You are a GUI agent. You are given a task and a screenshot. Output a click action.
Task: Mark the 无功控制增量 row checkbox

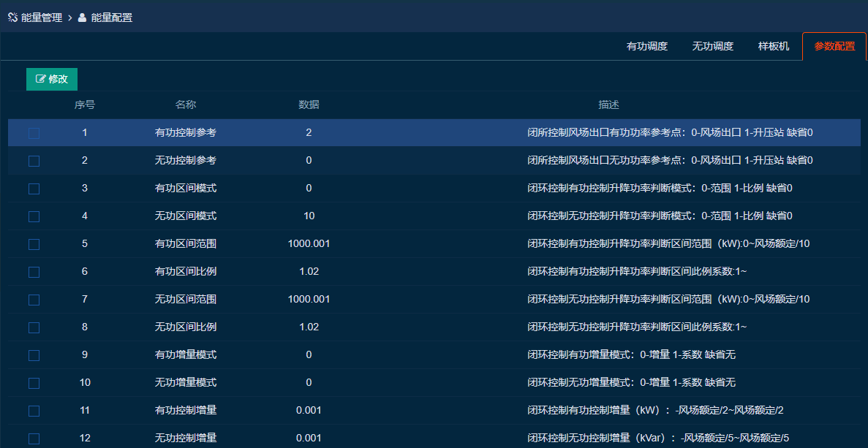(34, 438)
